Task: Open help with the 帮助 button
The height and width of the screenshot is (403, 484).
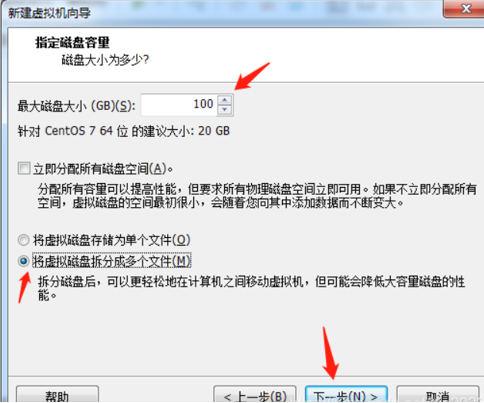Action: pos(57,396)
